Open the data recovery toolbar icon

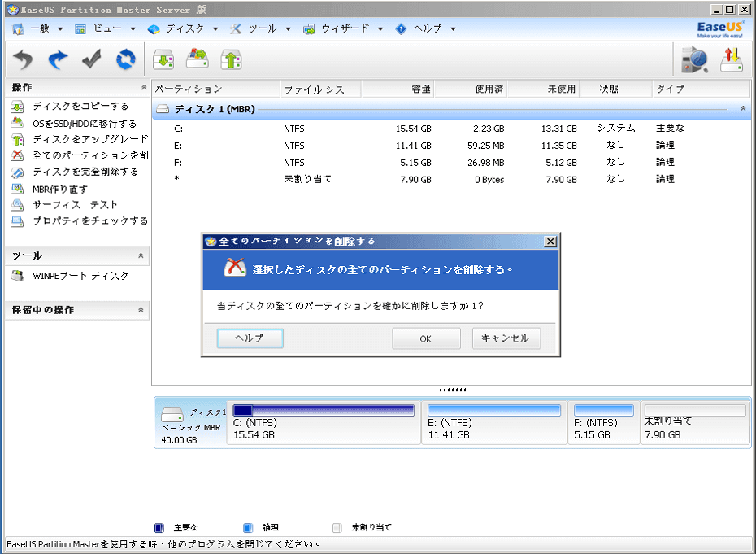point(694,60)
